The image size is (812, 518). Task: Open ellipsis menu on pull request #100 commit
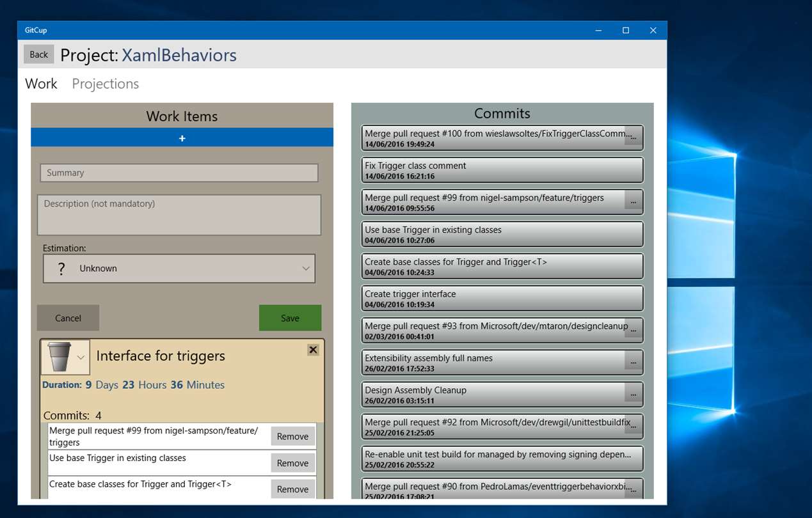pyautogui.click(x=633, y=137)
